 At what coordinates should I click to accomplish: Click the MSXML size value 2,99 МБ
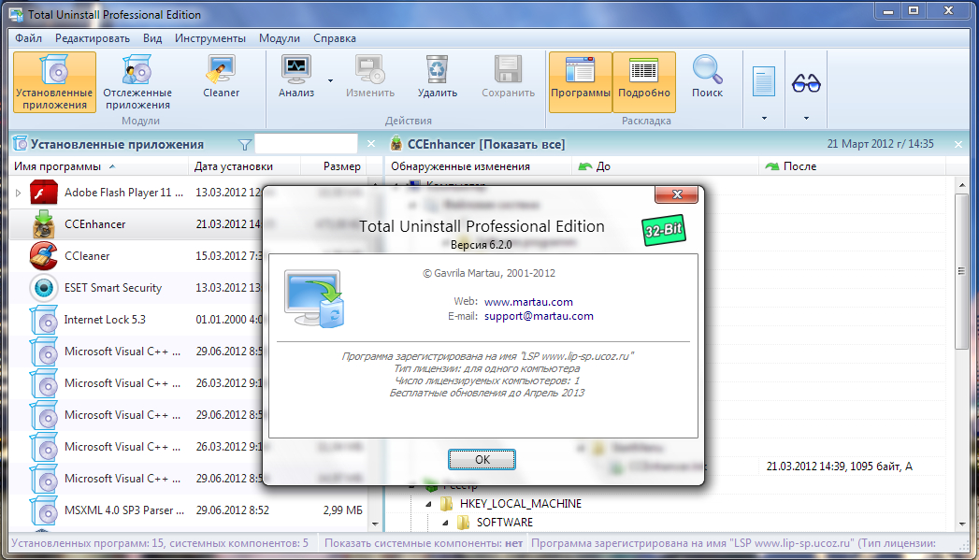[x=343, y=510]
